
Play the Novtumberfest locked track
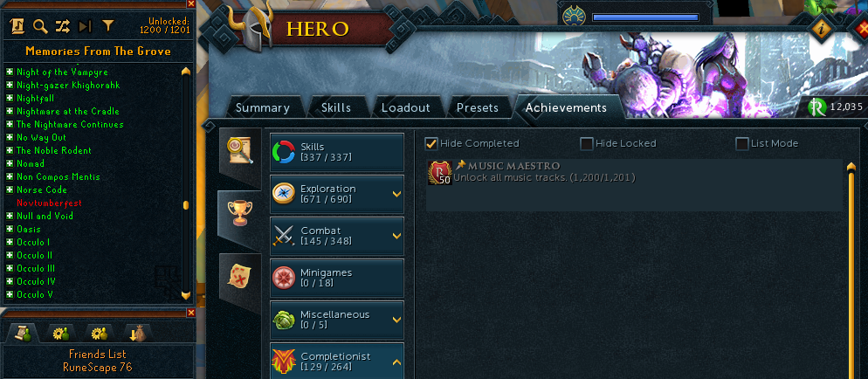[x=49, y=203]
